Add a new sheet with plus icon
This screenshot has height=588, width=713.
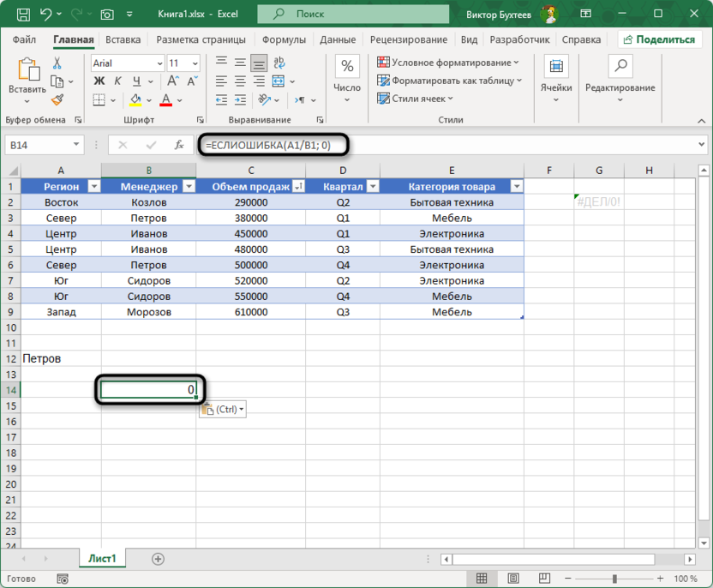pyautogui.click(x=158, y=559)
